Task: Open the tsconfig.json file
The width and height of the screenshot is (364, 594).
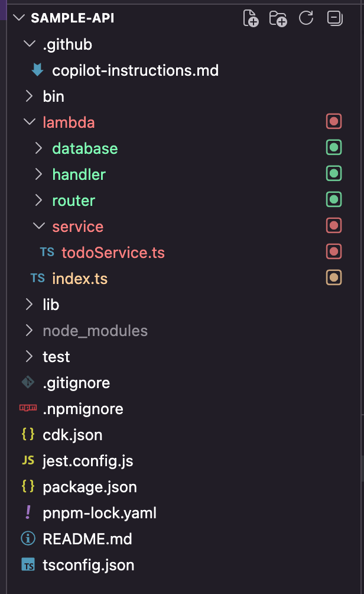Action: [89, 565]
